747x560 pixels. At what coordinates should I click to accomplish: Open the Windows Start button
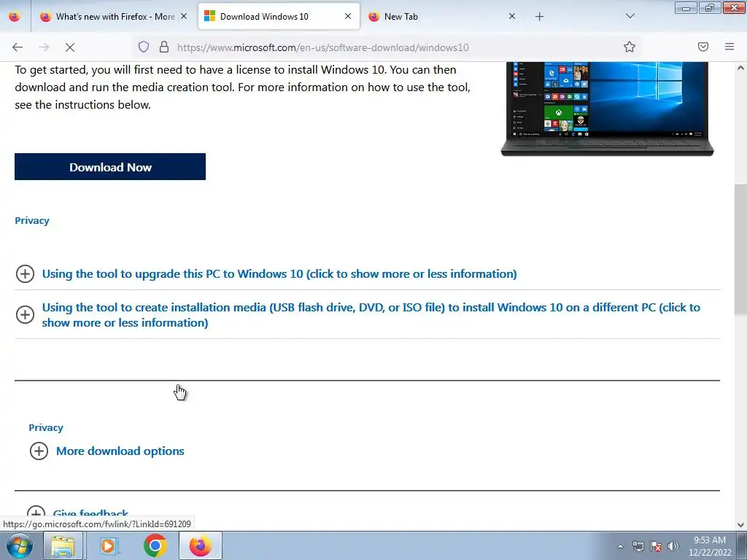coord(18,545)
